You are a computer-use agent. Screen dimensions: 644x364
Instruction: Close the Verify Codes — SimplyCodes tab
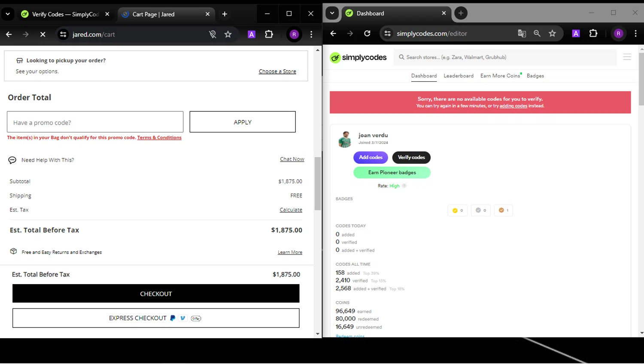(107, 14)
